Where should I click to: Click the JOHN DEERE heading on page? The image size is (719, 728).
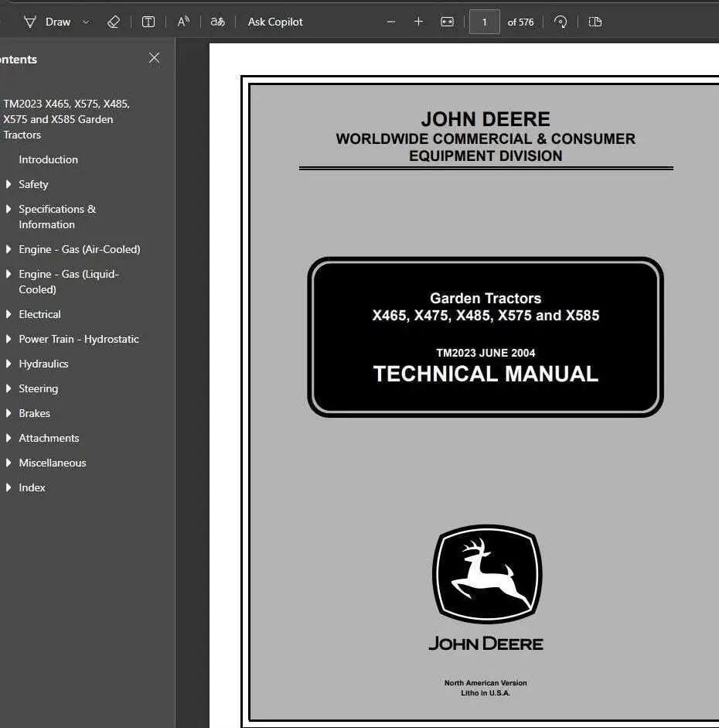click(486, 119)
